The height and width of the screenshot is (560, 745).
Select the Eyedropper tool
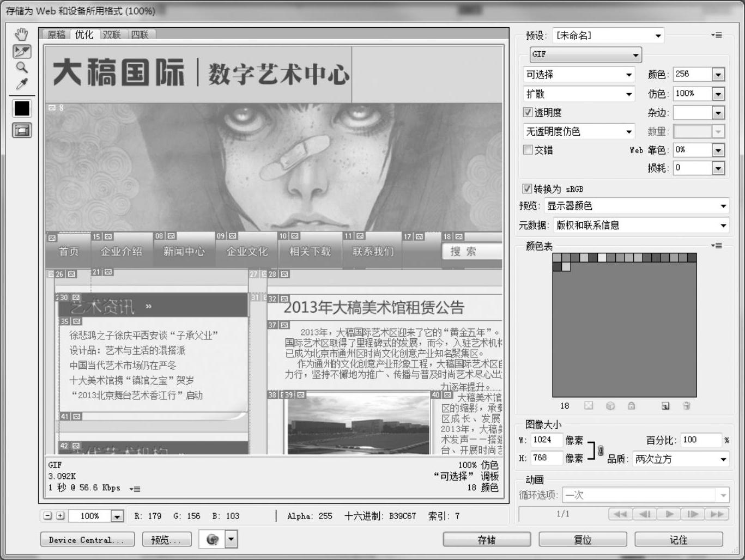(21, 84)
